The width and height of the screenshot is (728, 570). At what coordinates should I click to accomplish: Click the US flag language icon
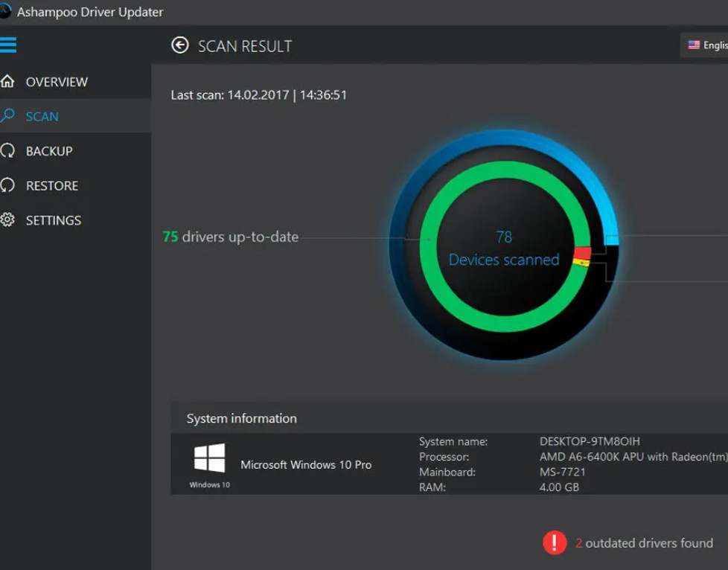(694, 45)
